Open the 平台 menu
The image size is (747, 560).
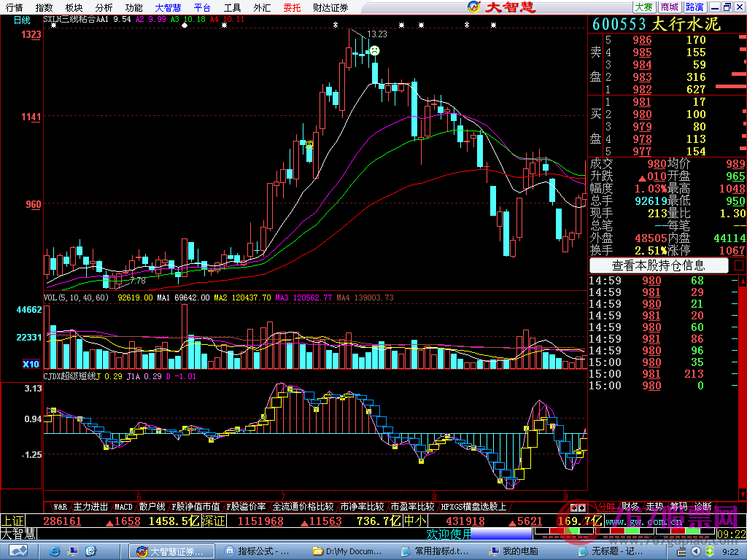203,7
